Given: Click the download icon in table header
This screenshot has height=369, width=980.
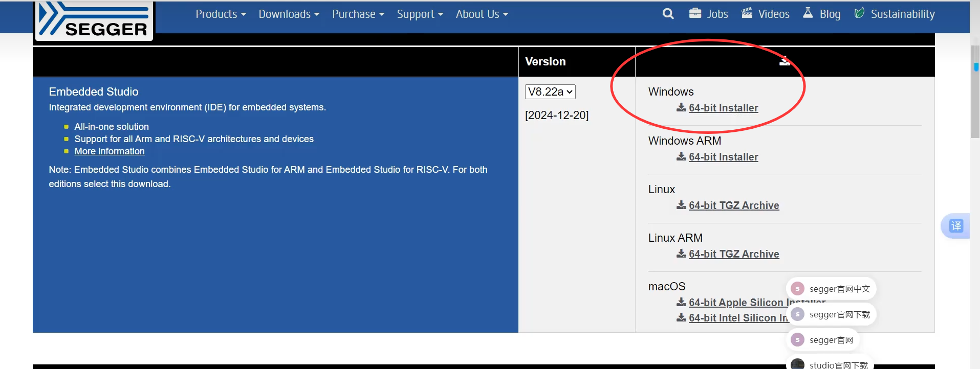Looking at the screenshot, I should pyautogui.click(x=785, y=61).
